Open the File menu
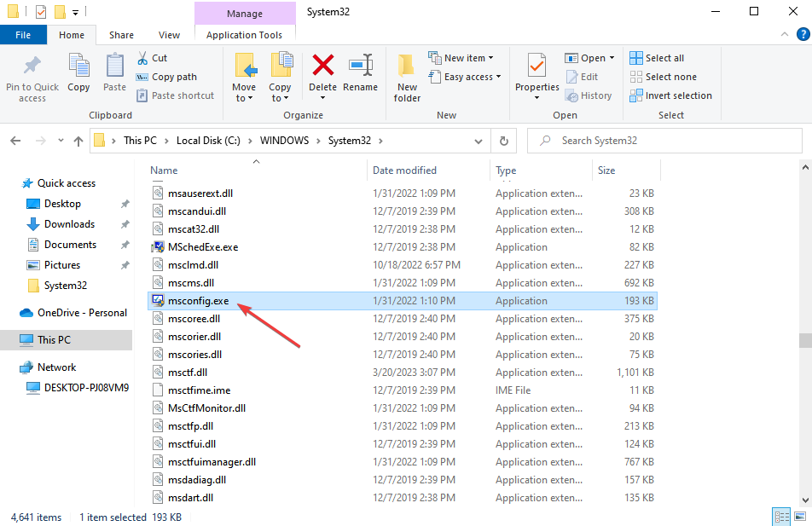Image resolution: width=812 pixels, height=526 pixels. pos(23,35)
